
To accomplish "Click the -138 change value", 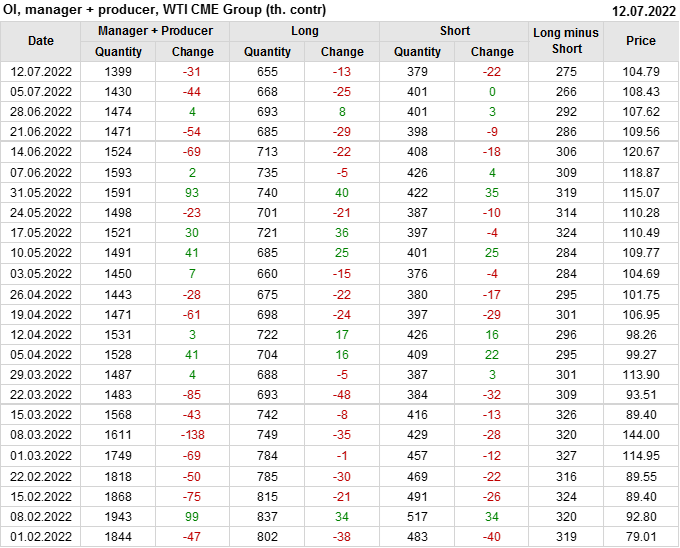I will [192, 435].
